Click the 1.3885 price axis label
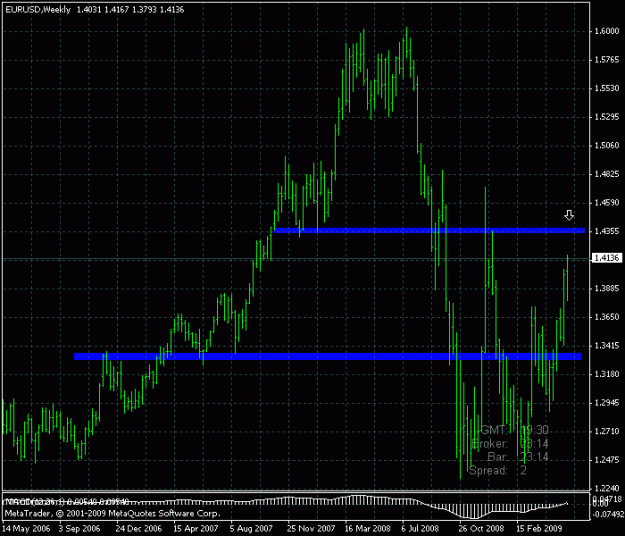625x536 pixels. tap(607, 289)
